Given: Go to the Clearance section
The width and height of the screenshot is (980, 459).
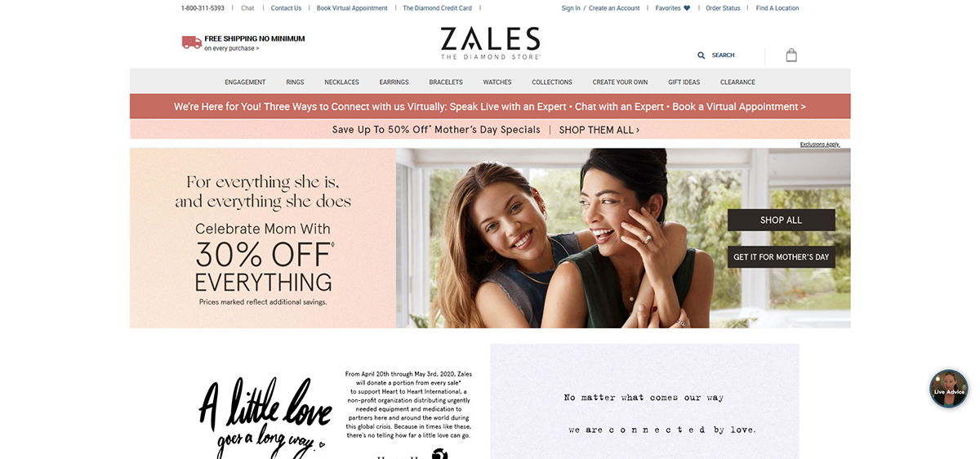Looking at the screenshot, I should 737,82.
